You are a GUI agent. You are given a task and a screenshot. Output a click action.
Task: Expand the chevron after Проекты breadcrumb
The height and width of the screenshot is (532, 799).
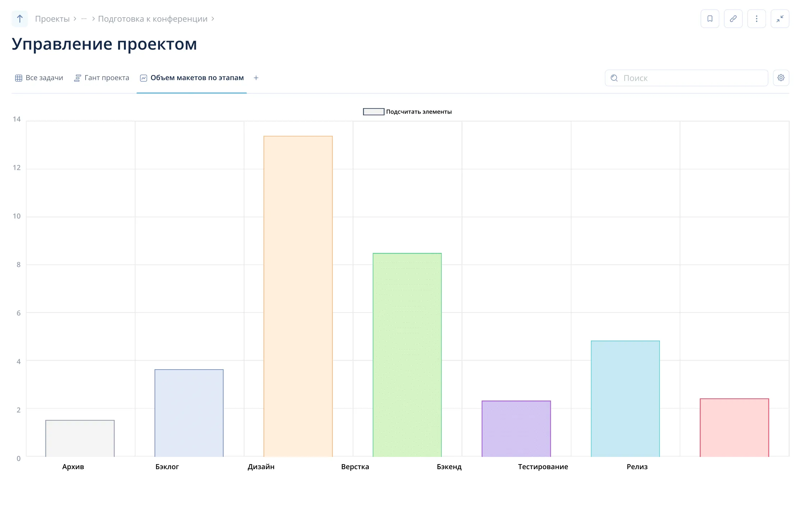point(75,19)
